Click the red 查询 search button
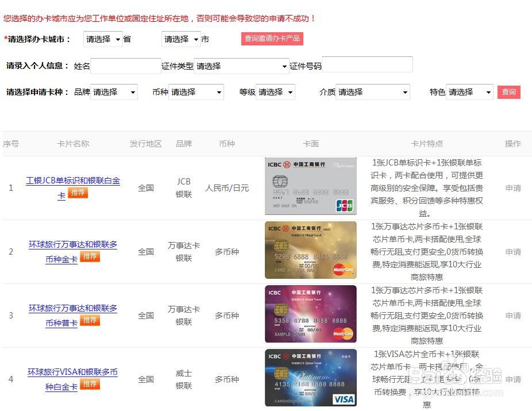The width and height of the screenshot is (532, 411). 509,92
